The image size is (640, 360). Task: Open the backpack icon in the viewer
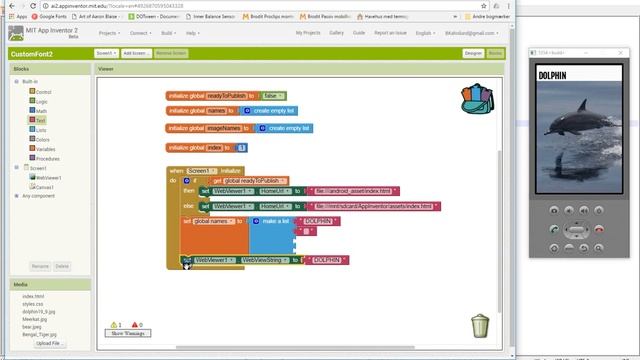(x=477, y=99)
